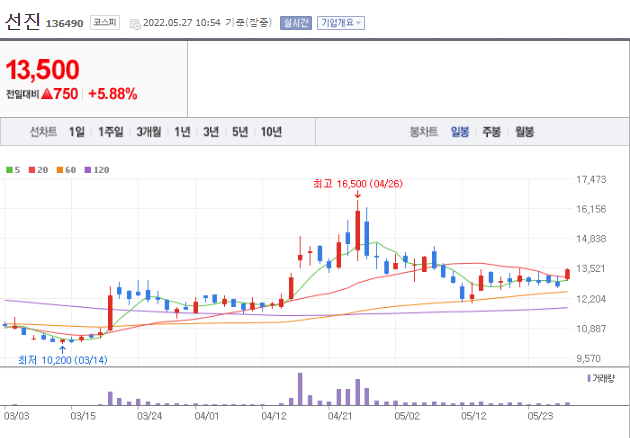The height and width of the screenshot is (438, 630).
Task: Click the 거래량 volume legend
Action: click(601, 379)
